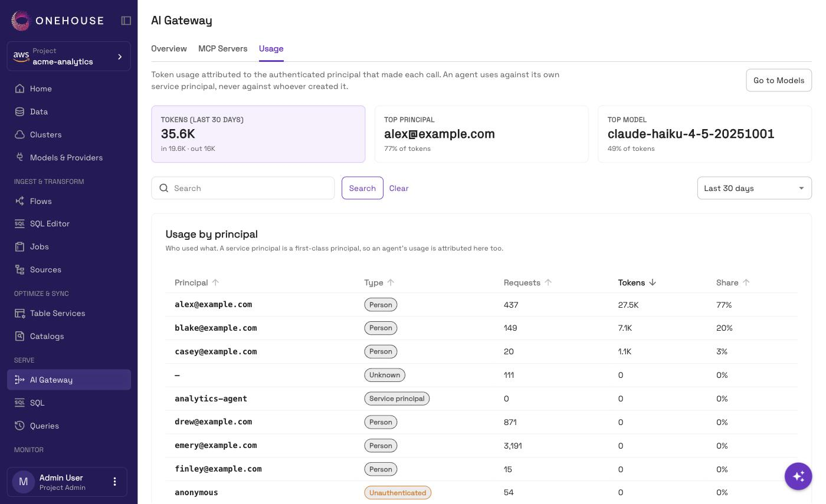Open the sparkle AI assistant button
Viewport: 826px width, 504px height.
(x=798, y=476)
